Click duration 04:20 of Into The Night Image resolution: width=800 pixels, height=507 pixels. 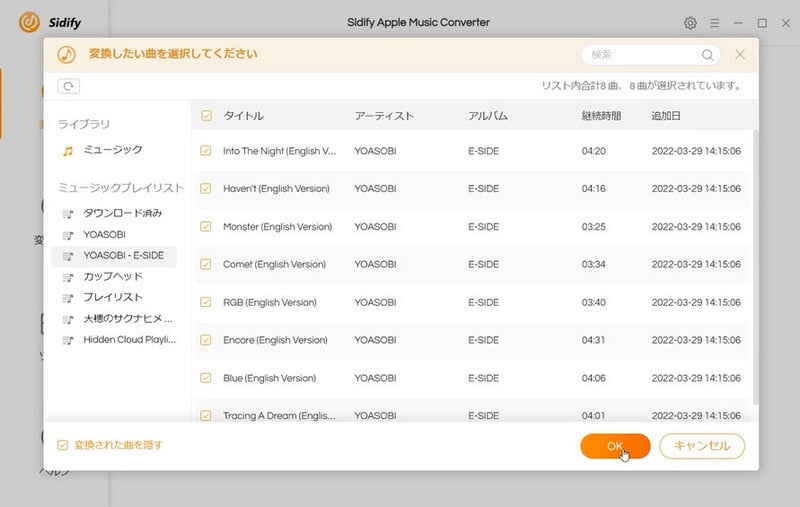click(593, 151)
